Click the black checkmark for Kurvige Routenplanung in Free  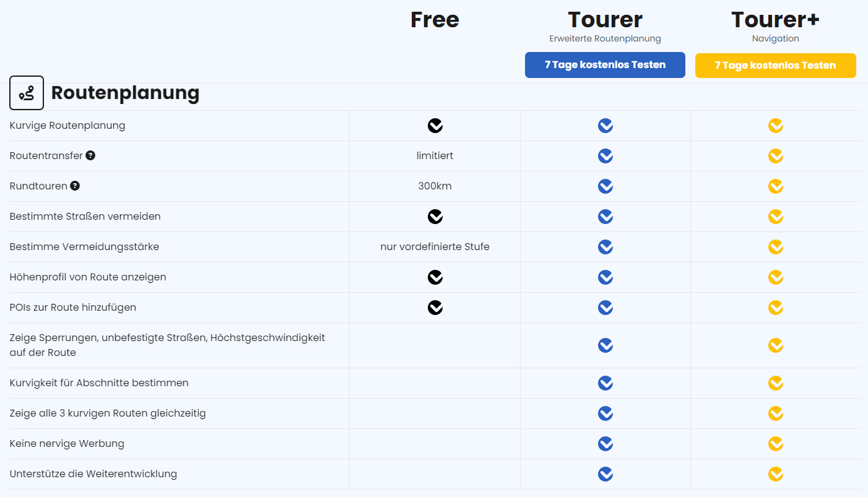(435, 126)
